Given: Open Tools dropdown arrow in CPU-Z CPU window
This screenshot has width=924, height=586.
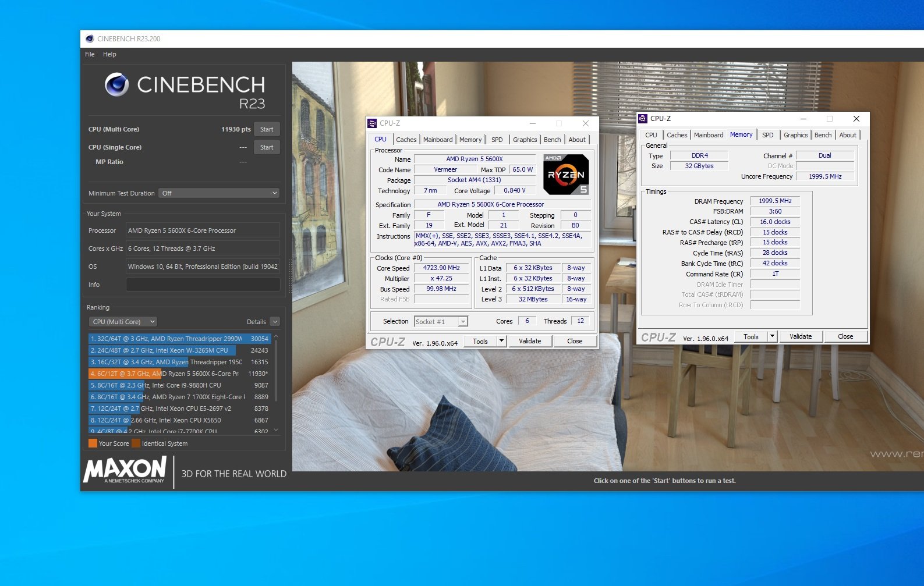Looking at the screenshot, I should 501,342.
